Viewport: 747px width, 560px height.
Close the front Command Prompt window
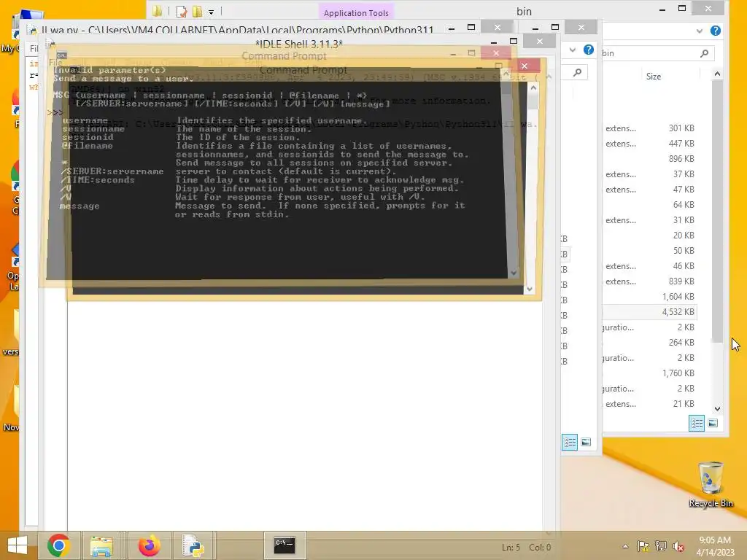pyautogui.click(x=524, y=66)
